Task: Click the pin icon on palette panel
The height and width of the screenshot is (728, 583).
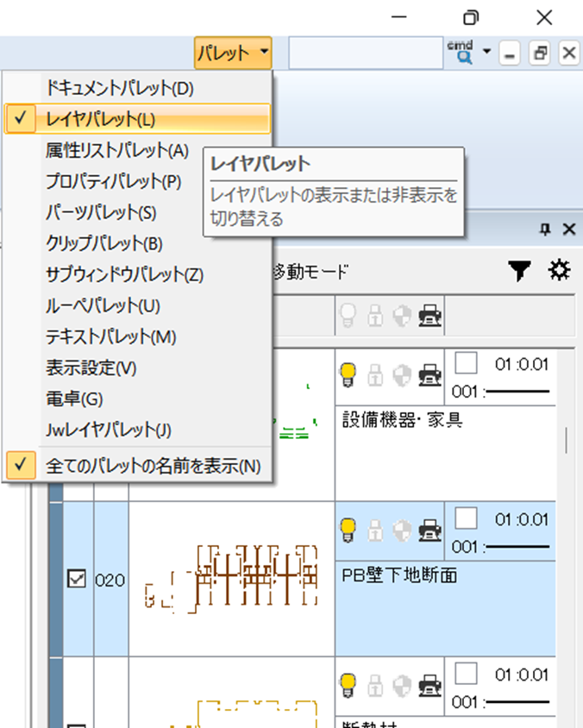Action: click(545, 229)
